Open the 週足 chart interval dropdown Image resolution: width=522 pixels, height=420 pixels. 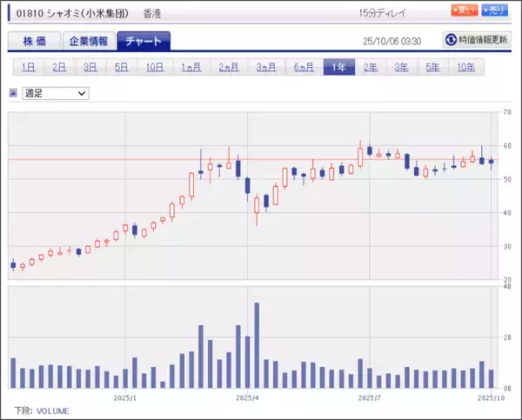[56, 92]
